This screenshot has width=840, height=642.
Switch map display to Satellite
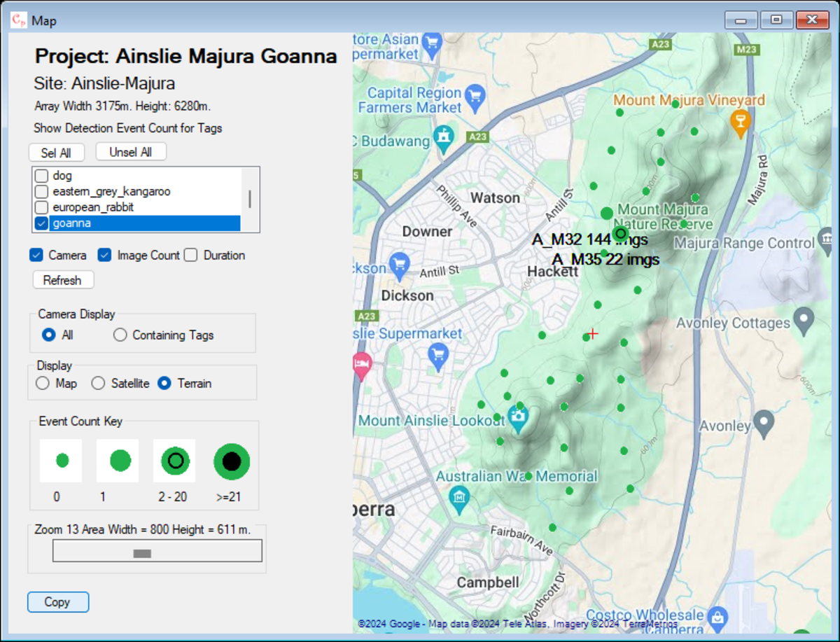click(98, 383)
